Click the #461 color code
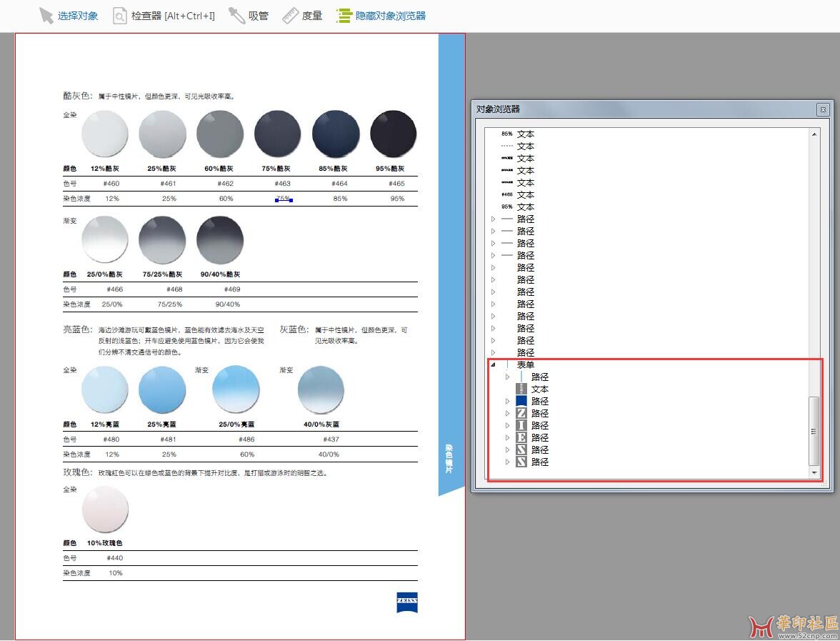The width and height of the screenshot is (840, 641). point(169,183)
